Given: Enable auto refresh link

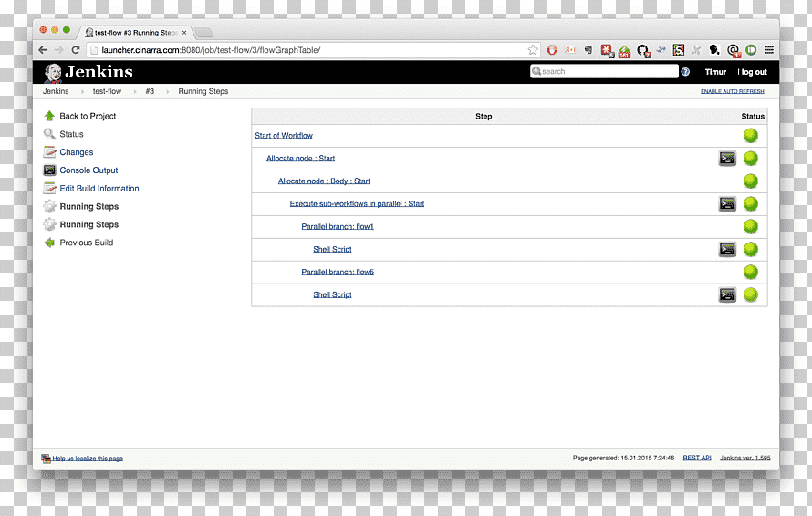Looking at the screenshot, I should 733,91.
